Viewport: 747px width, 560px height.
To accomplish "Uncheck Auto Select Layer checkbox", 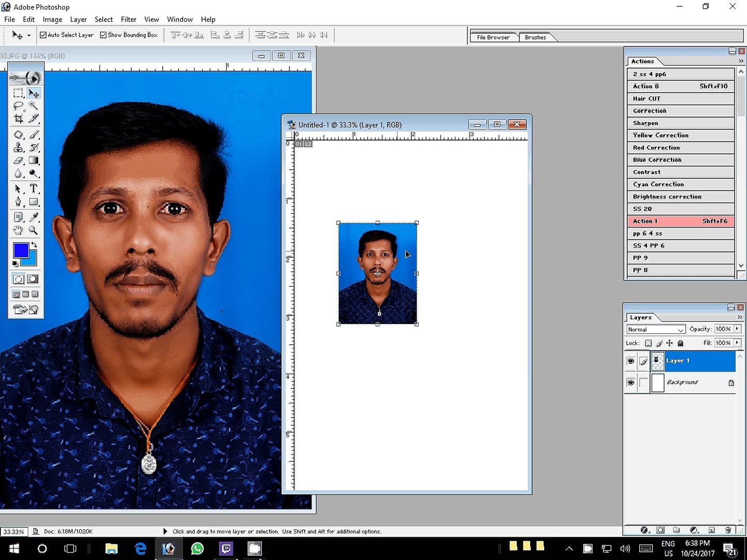I will [x=44, y=35].
